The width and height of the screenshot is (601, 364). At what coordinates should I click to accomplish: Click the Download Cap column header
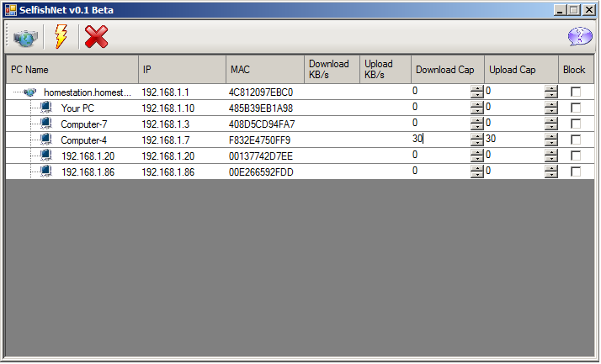447,70
